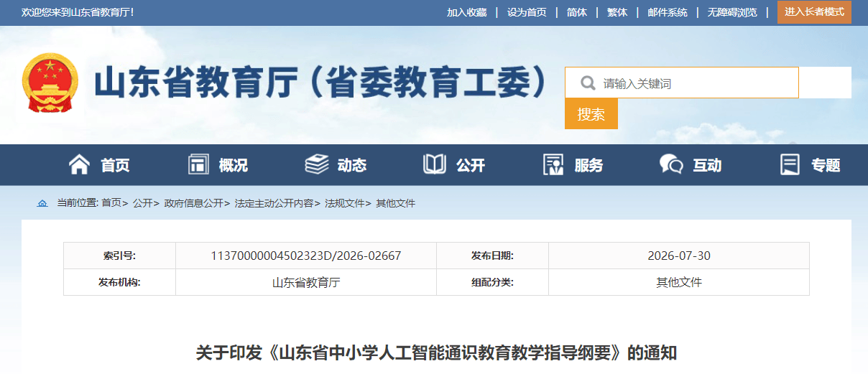Click the building icon beside 概况
The height and width of the screenshot is (374, 868).
[198, 165]
